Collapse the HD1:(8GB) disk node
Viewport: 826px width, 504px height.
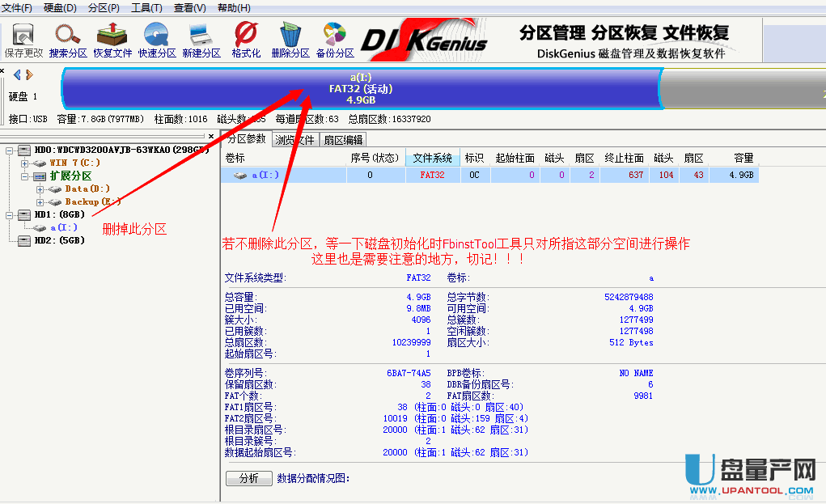pyautogui.click(x=9, y=214)
